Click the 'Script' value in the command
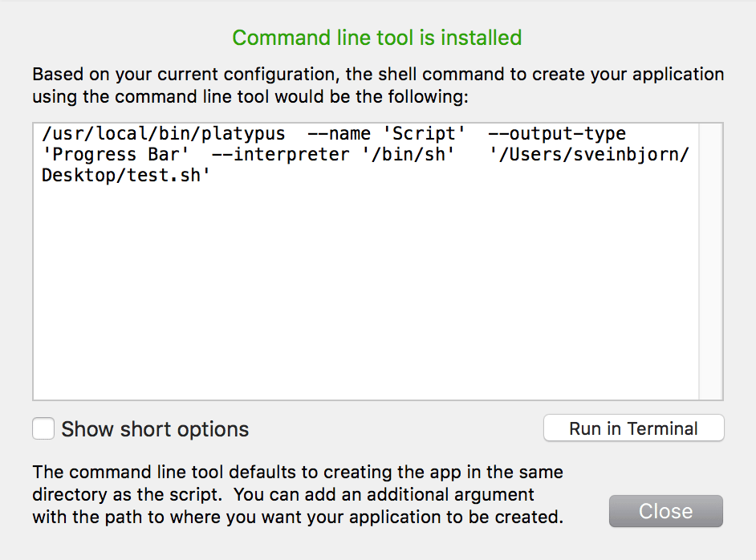 424,134
